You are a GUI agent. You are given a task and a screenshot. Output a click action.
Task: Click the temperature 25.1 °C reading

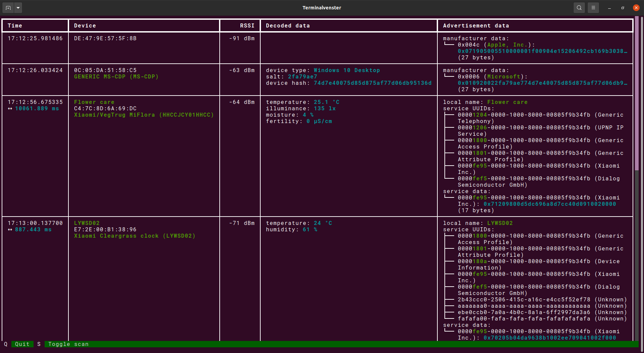coord(303,102)
